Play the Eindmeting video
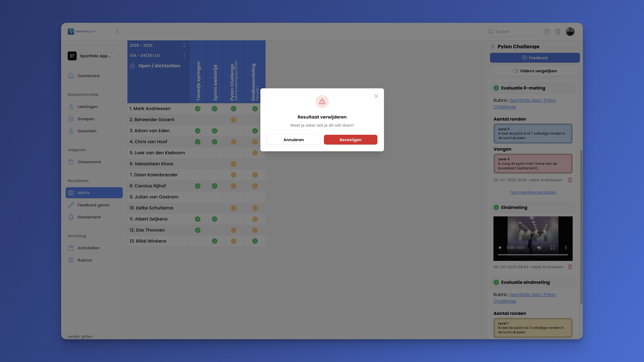The width and height of the screenshot is (644, 362). pyautogui.click(x=500, y=248)
